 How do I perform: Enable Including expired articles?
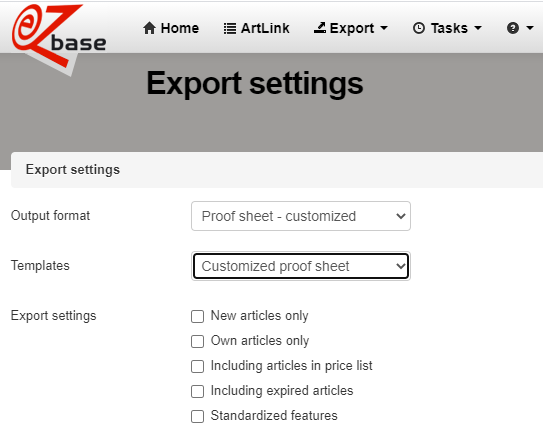click(x=197, y=391)
